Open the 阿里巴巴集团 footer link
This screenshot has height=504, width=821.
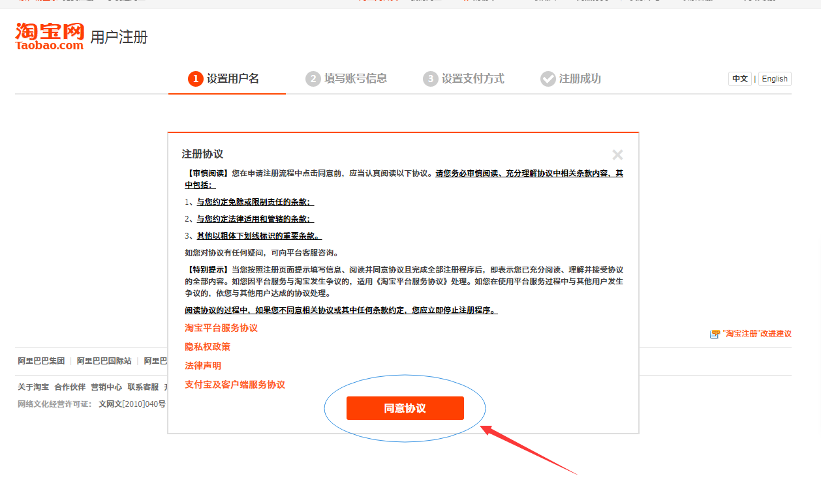pos(40,361)
